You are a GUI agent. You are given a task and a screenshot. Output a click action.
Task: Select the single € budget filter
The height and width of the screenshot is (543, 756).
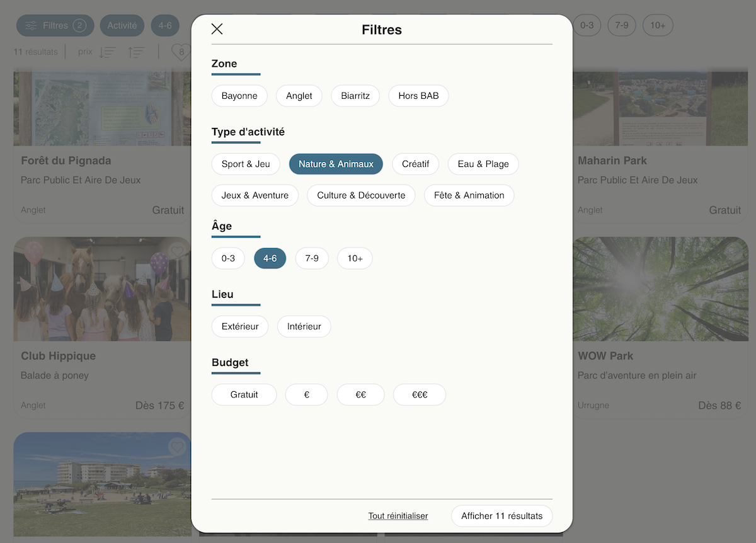tap(307, 394)
